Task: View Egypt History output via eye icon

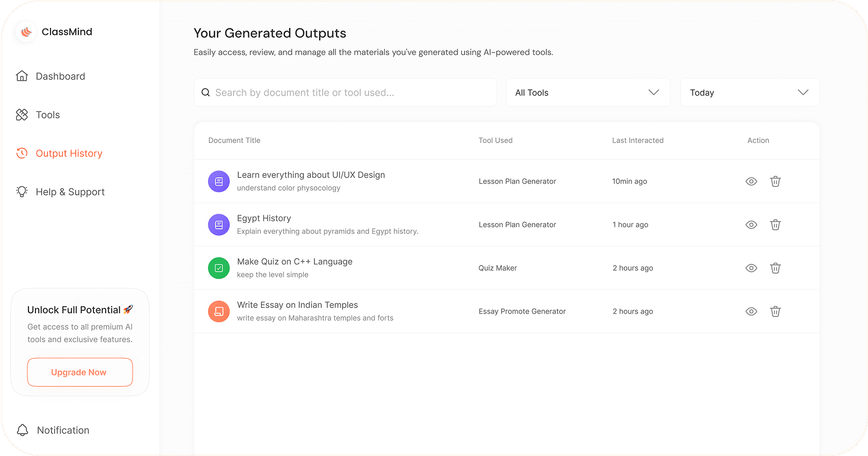Action: point(751,225)
